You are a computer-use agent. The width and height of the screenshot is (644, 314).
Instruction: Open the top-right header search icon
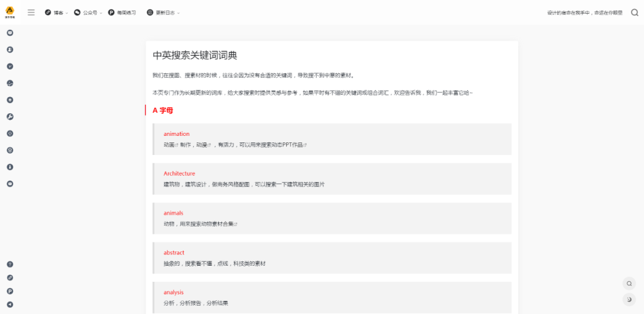(634, 13)
